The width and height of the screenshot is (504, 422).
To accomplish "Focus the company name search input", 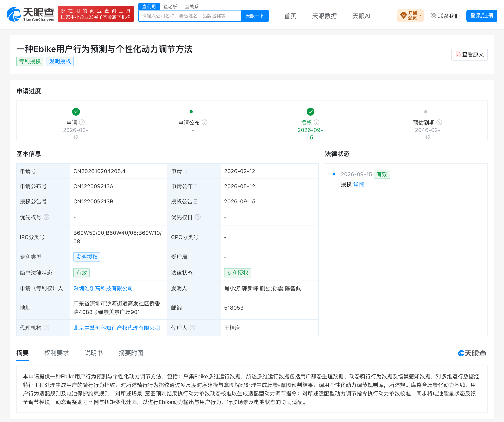I will tap(190, 16).
